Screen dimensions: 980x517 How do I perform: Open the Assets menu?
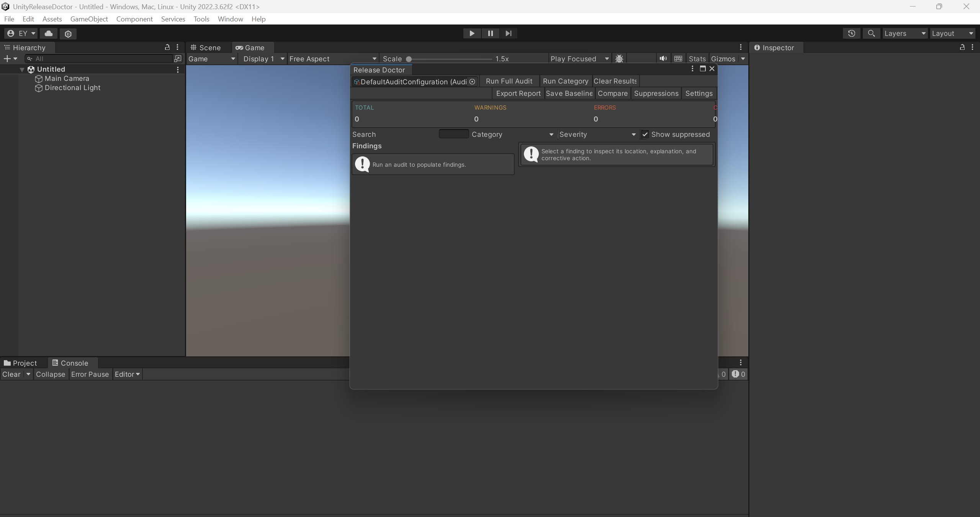(x=52, y=19)
